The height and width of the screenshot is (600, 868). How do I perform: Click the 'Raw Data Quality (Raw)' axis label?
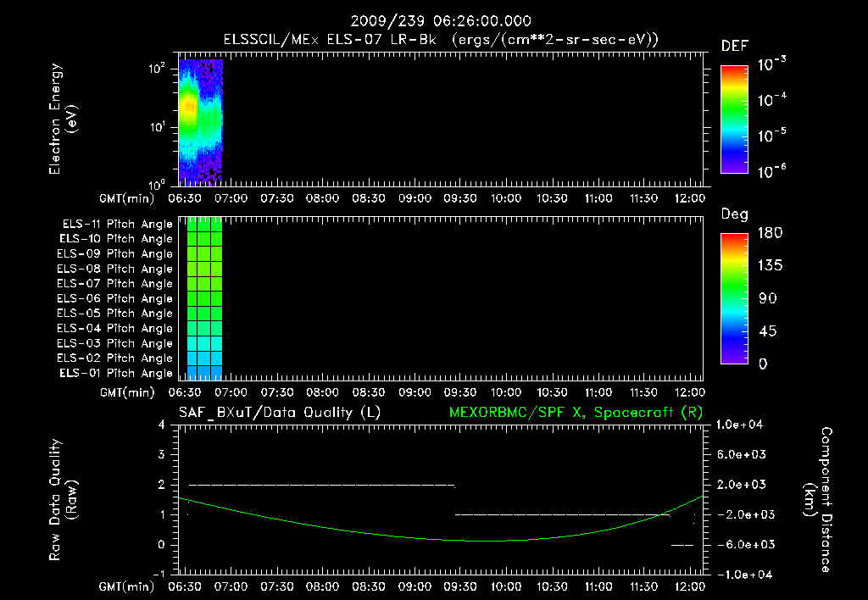[x=63, y=500]
